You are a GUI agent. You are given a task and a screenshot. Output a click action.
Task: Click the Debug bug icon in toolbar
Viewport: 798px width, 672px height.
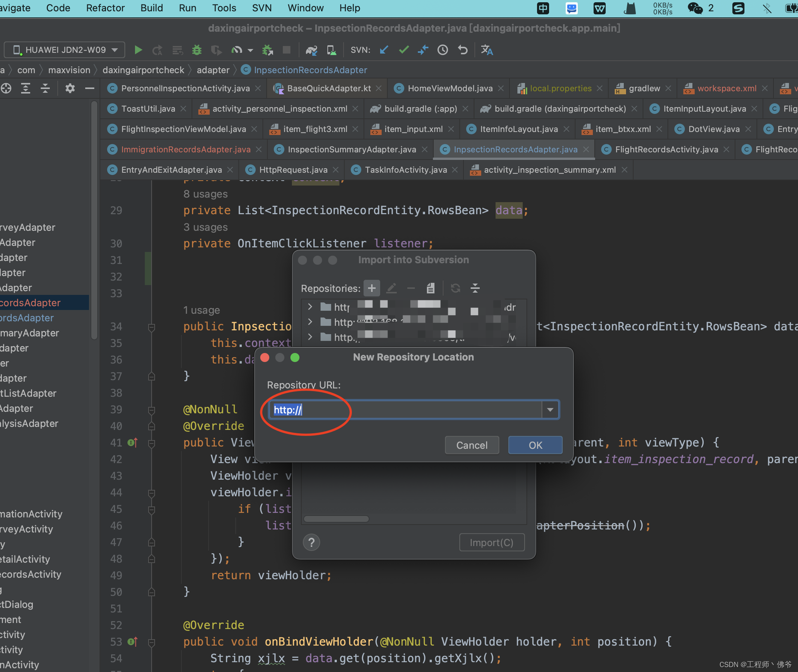click(x=197, y=50)
